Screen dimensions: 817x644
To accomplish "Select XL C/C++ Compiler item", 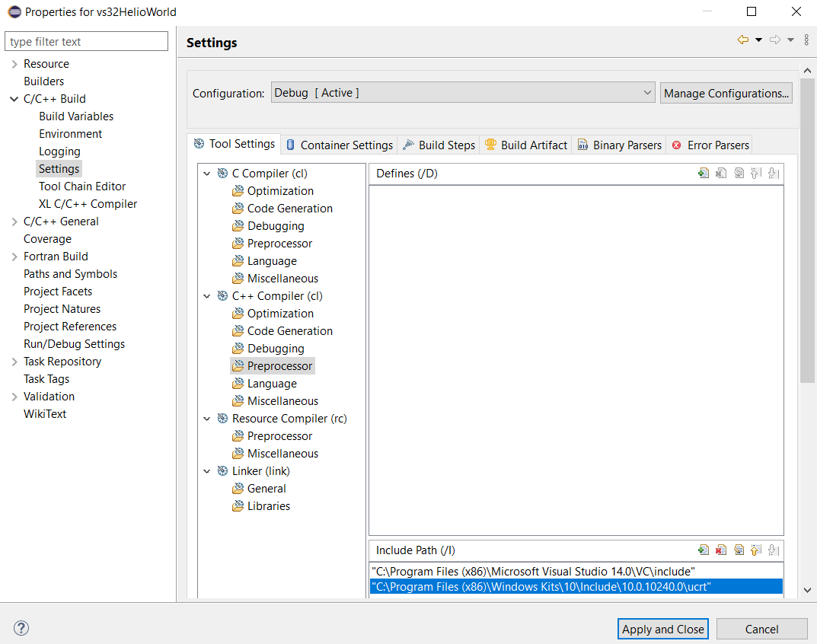I will pyautogui.click(x=88, y=204).
